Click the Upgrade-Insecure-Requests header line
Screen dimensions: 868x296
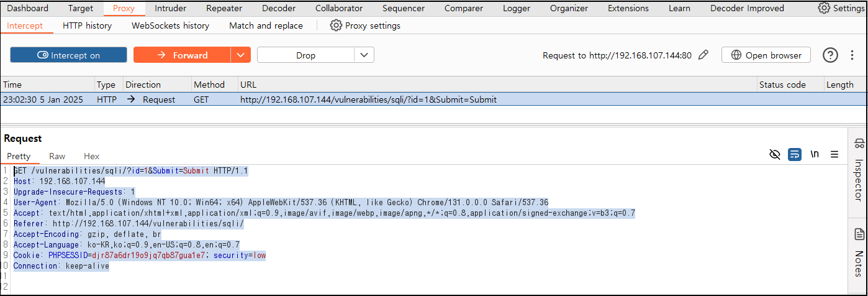pos(74,192)
